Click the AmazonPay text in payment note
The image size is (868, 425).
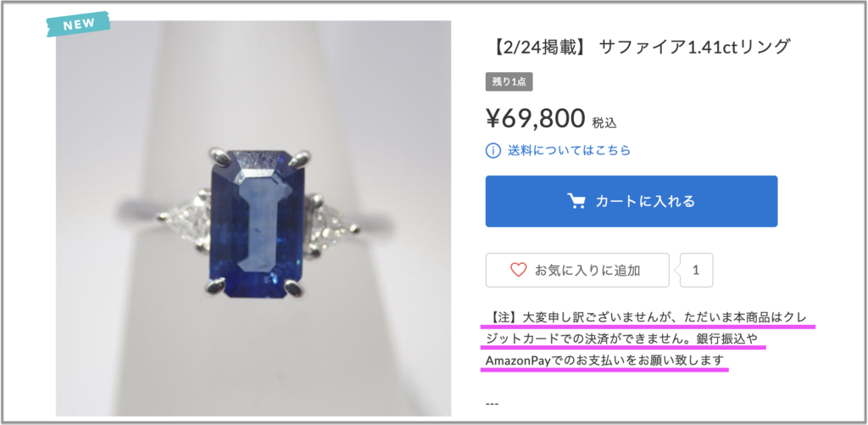click(x=520, y=361)
